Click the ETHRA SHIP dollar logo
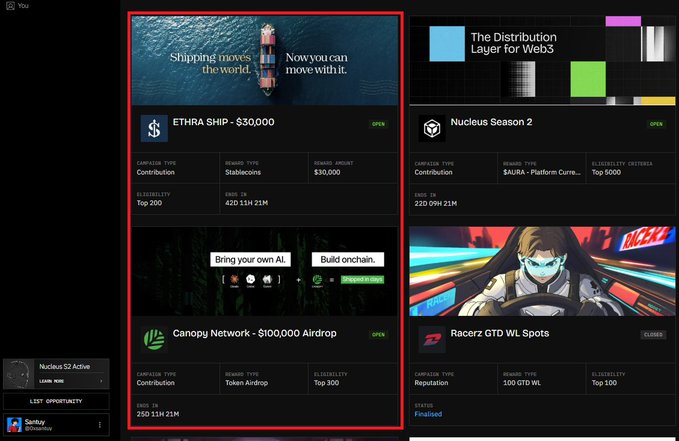The image size is (679, 441). pos(154,129)
